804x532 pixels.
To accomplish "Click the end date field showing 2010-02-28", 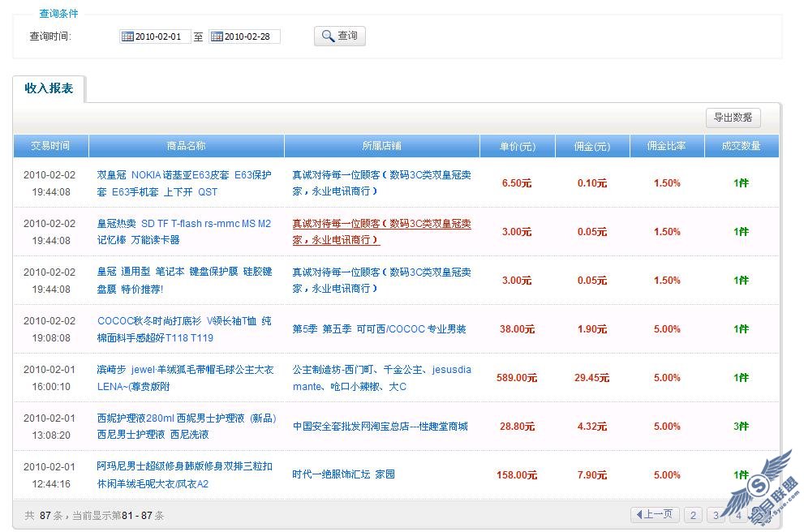I will click(244, 36).
